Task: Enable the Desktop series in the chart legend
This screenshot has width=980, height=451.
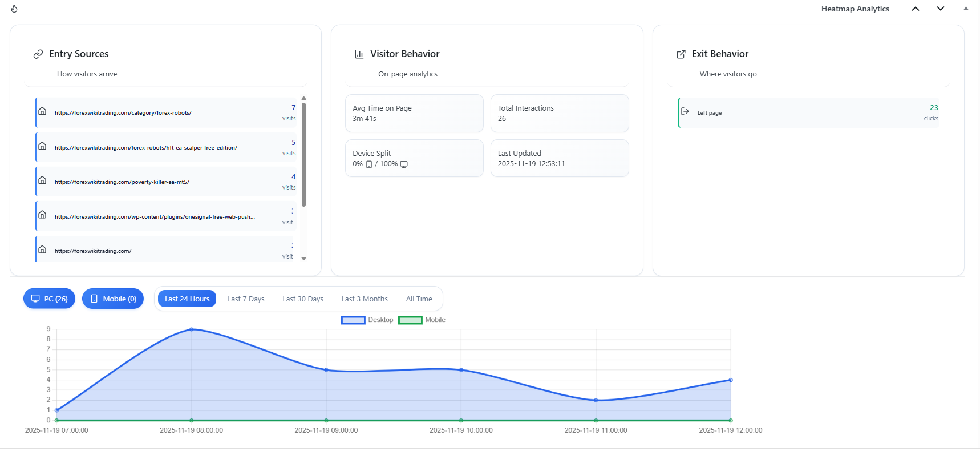Action: click(x=353, y=320)
